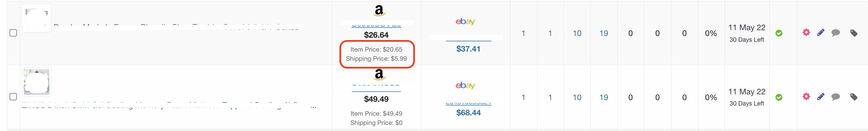Open second listing's product thumbnail image
Viewport: 868px width, 131px height.
37,82
